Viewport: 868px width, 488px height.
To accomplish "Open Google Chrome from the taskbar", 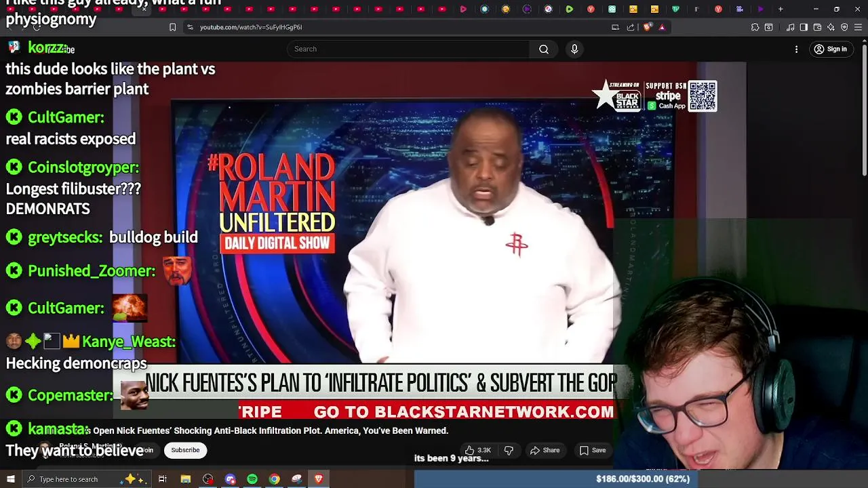I will click(x=274, y=479).
